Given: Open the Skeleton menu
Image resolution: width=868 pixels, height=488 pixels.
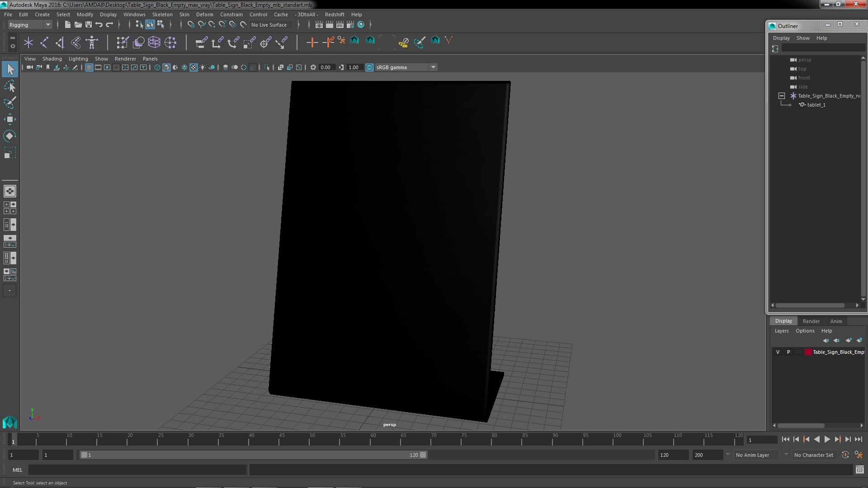Looking at the screenshot, I should pyautogui.click(x=162, y=14).
